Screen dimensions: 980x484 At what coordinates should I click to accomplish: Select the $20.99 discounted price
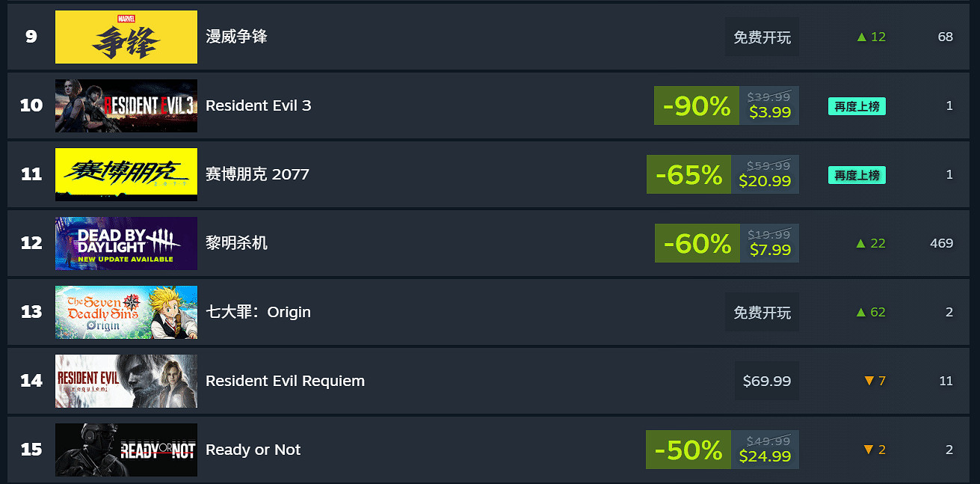coord(765,181)
